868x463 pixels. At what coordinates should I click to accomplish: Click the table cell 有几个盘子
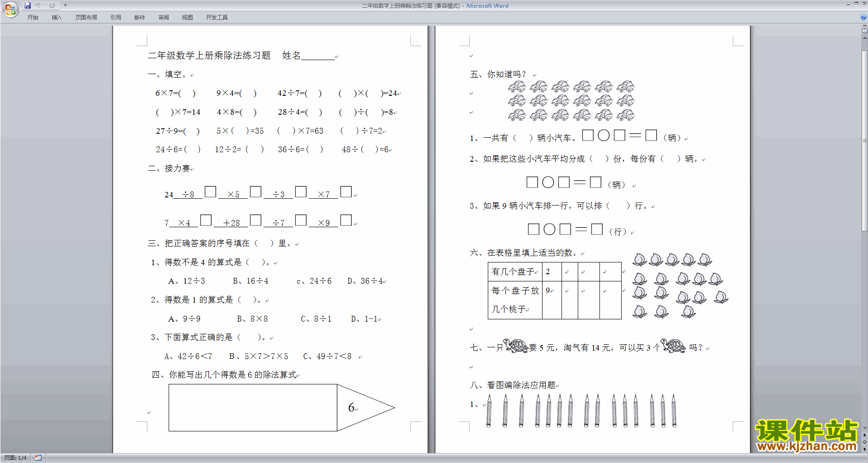[x=515, y=271]
